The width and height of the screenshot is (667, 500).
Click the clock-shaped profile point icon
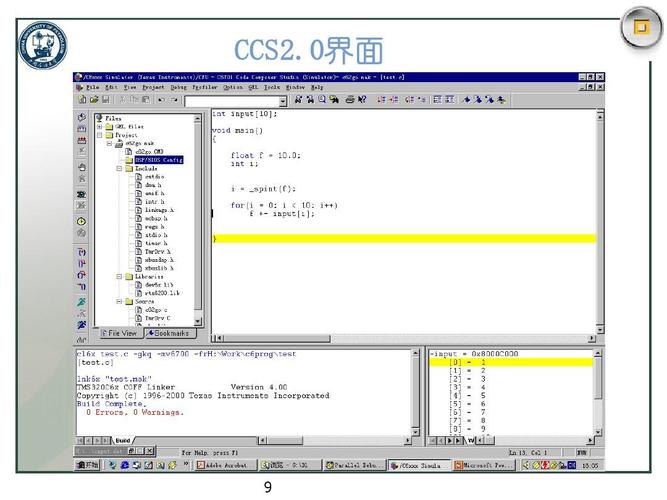[x=82, y=221]
